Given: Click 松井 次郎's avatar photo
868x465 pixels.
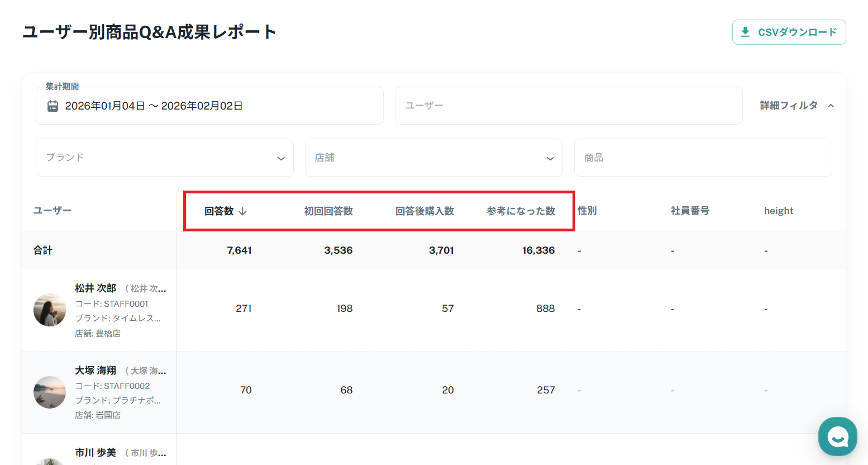Looking at the screenshot, I should [50, 310].
